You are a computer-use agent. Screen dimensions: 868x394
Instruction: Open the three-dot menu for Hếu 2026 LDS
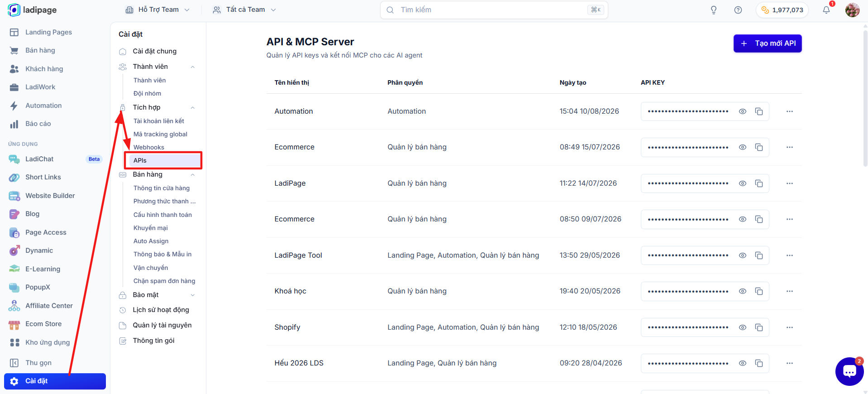pos(790,363)
